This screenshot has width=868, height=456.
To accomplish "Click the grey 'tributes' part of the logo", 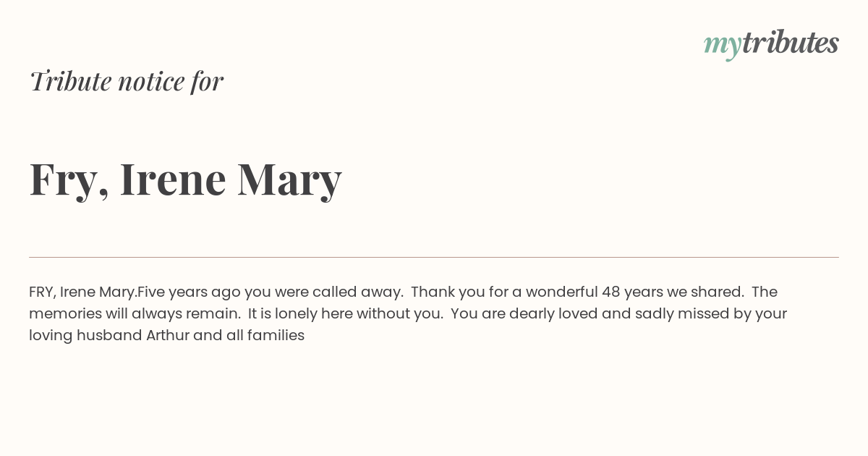I will point(791,43).
